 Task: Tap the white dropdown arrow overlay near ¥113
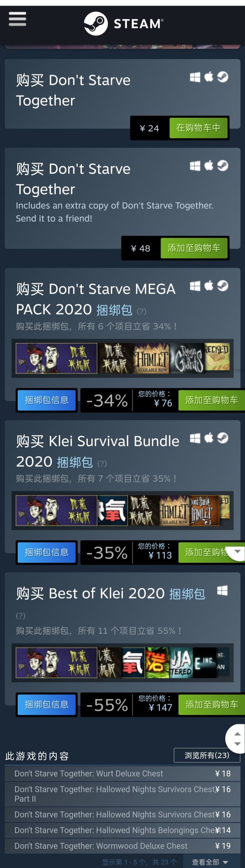tap(236, 551)
